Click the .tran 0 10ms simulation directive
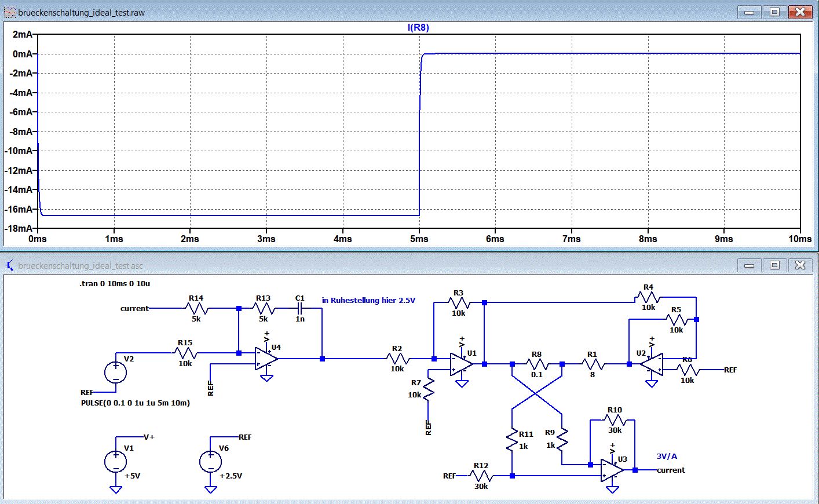 pos(115,284)
